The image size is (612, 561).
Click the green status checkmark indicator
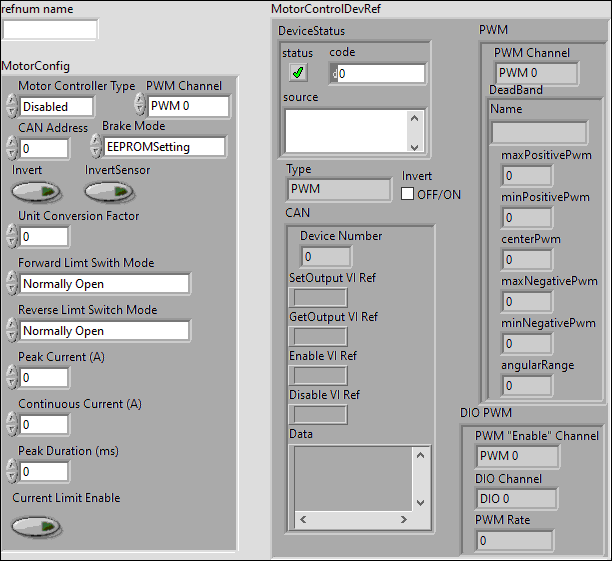tap(298, 73)
